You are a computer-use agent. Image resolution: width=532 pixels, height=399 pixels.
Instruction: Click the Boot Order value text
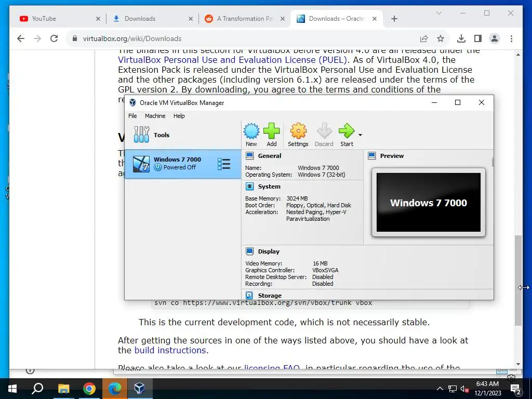[x=318, y=205]
